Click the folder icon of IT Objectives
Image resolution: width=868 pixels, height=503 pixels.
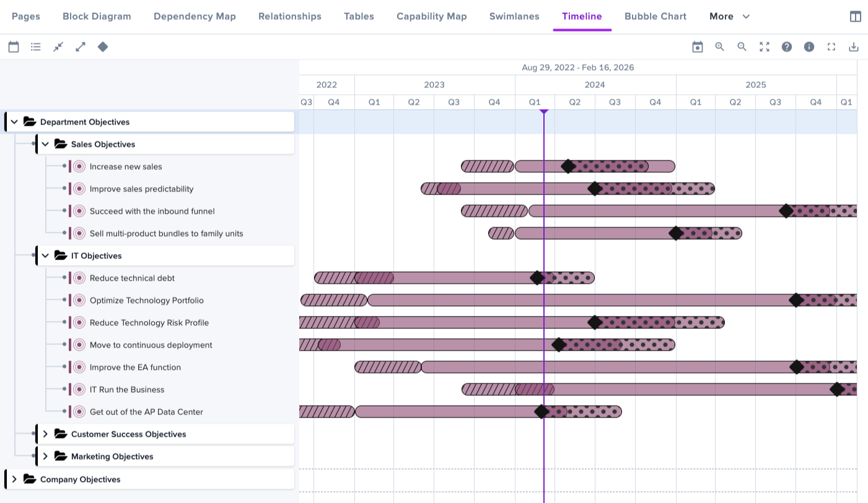(61, 255)
